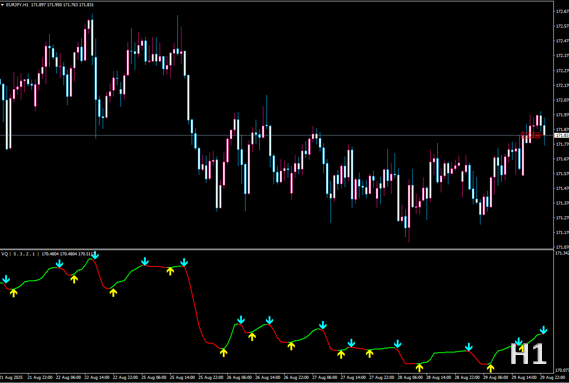The width and height of the screenshot is (569, 383).
Task: Open the chart menu triangle beside EURJPY,H1
Action: point(2,5)
